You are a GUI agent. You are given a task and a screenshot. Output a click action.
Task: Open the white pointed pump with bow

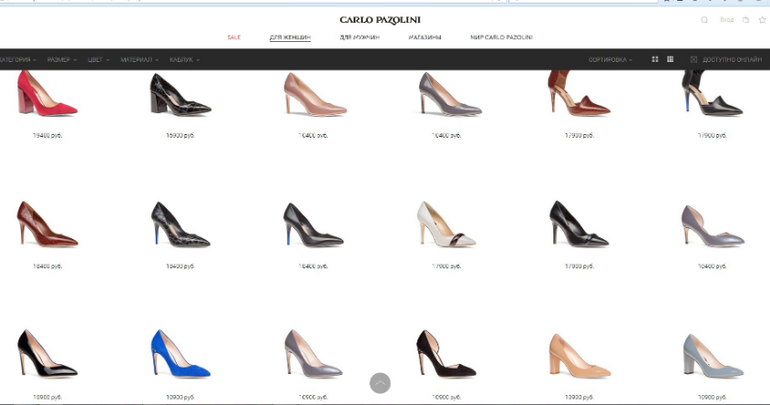pos(445,226)
